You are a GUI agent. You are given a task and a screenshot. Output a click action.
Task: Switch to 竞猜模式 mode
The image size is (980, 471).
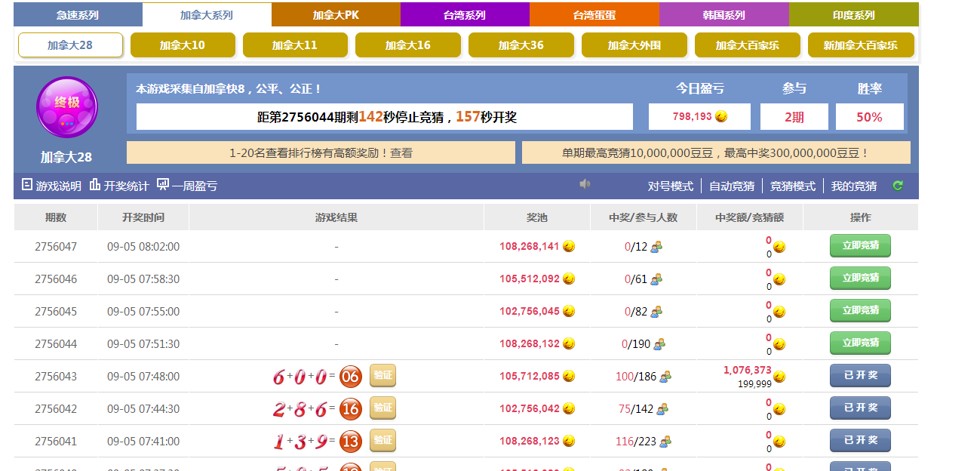tap(792, 186)
